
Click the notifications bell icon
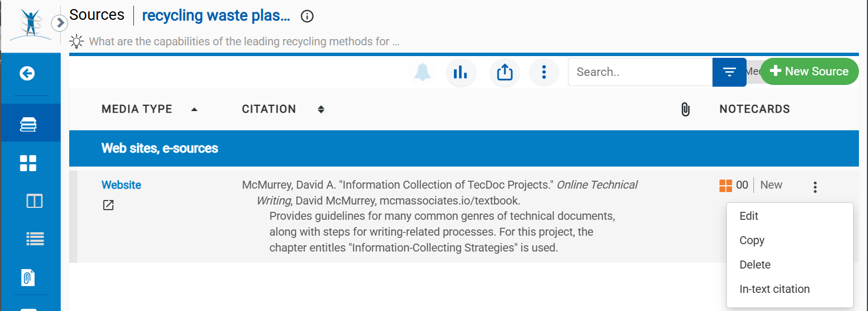point(422,72)
